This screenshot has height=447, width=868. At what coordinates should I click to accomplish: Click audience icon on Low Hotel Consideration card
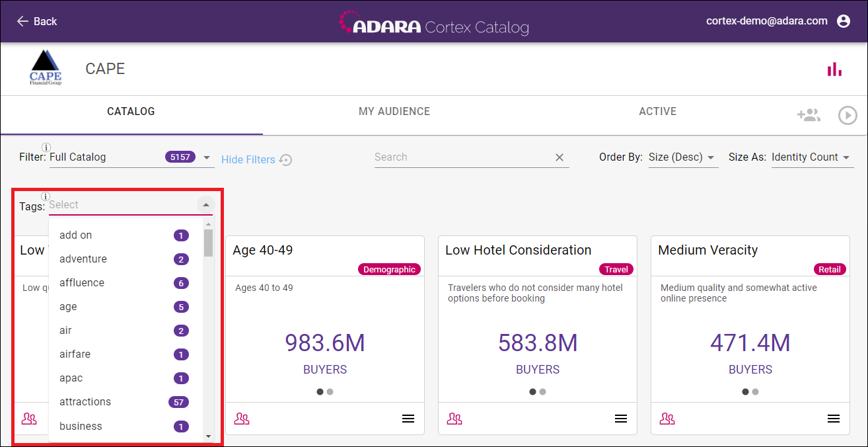[454, 419]
